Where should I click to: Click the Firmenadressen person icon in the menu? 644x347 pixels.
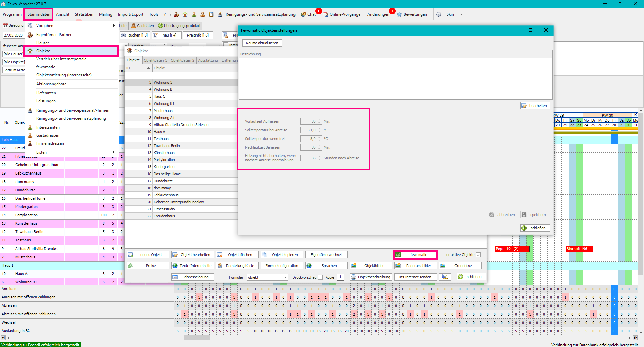click(x=30, y=143)
